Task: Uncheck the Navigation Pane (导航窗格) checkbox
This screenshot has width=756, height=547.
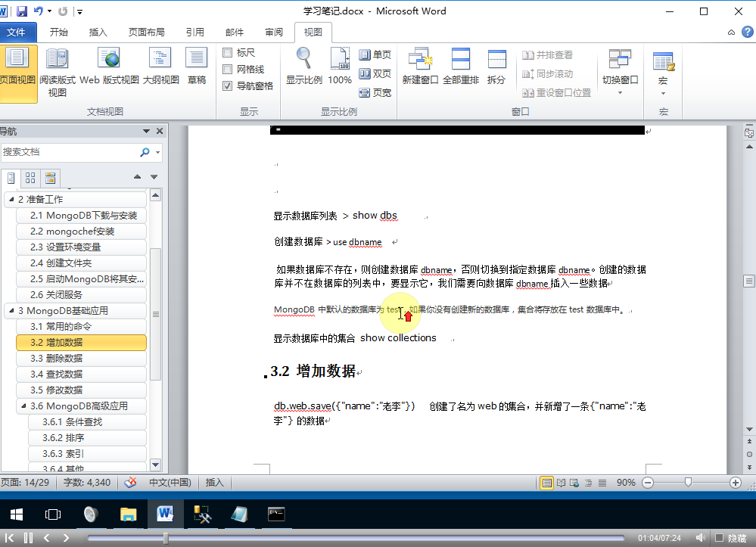Action: 228,86
